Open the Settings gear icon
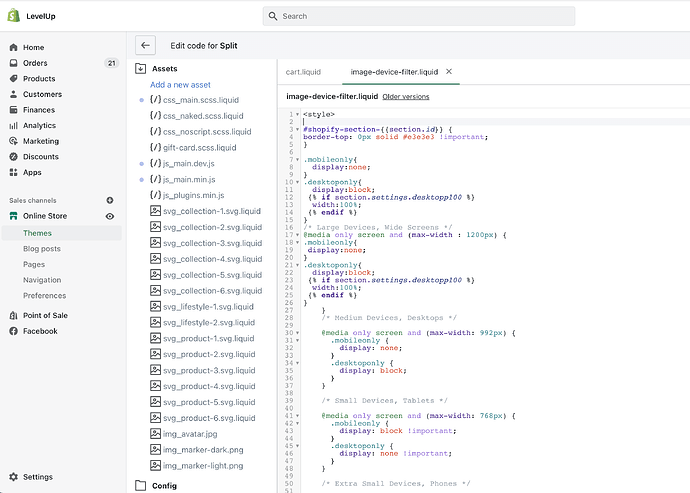This screenshot has width=690, height=493. tap(13, 477)
